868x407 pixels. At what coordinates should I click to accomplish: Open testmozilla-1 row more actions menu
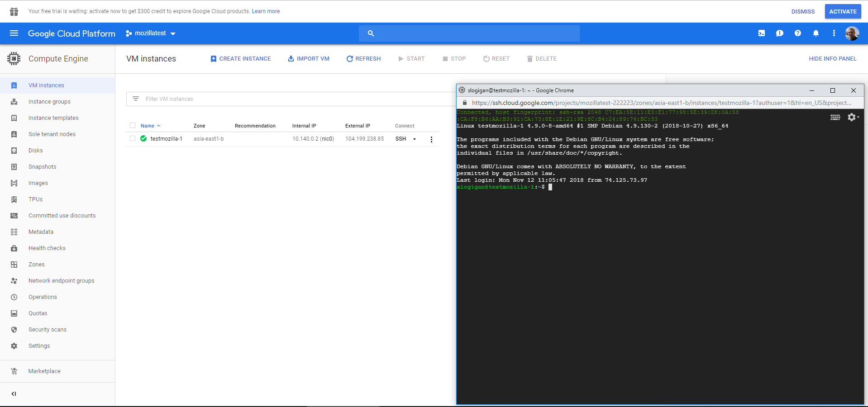point(431,139)
